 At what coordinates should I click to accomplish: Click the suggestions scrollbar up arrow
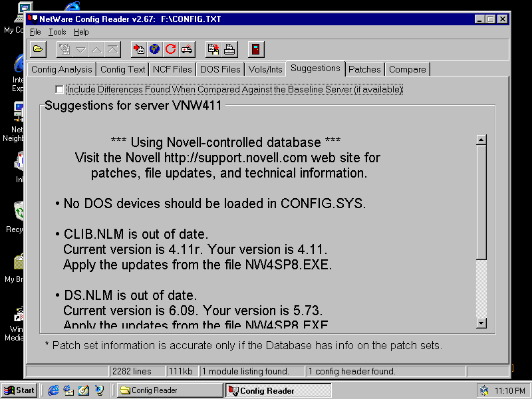coord(481,140)
